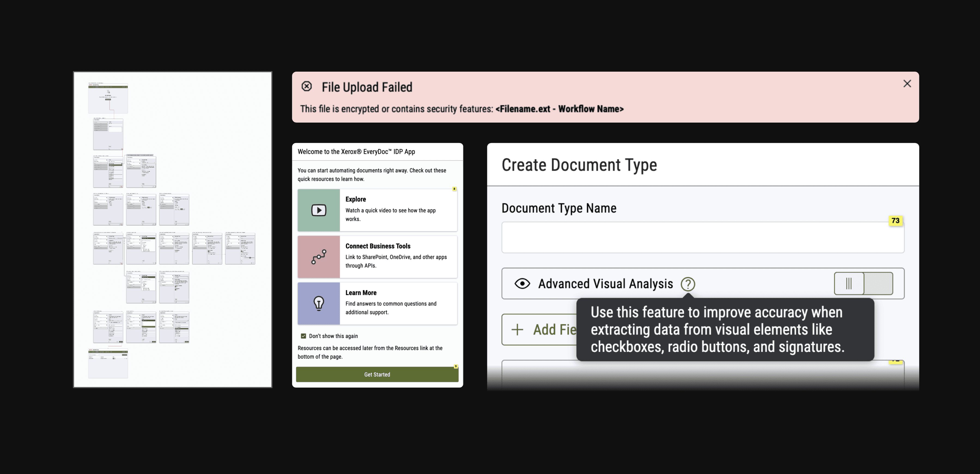Click the yellow 73 annotation badge
Image resolution: width=980 pixels, height=474 pixels.
(x=895, y=221)
